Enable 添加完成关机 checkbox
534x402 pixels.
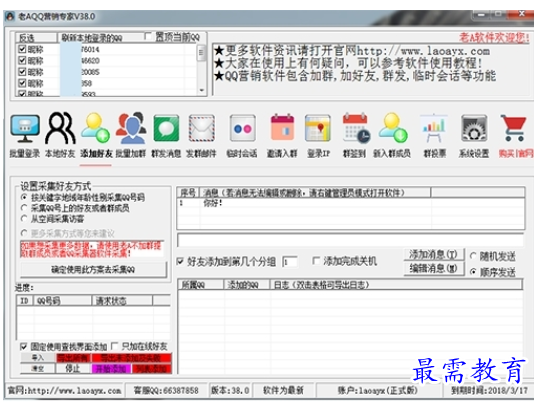[316, 261]
